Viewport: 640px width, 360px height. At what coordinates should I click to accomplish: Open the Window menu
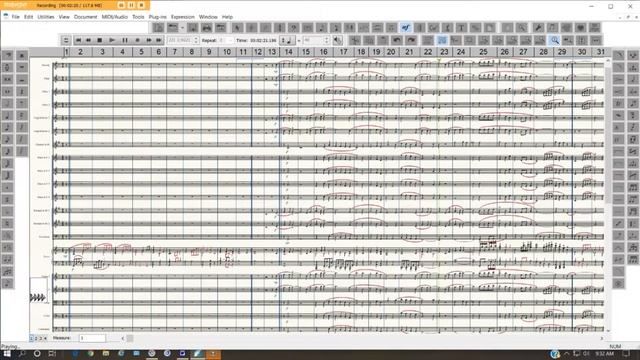[x=208, y=17]
